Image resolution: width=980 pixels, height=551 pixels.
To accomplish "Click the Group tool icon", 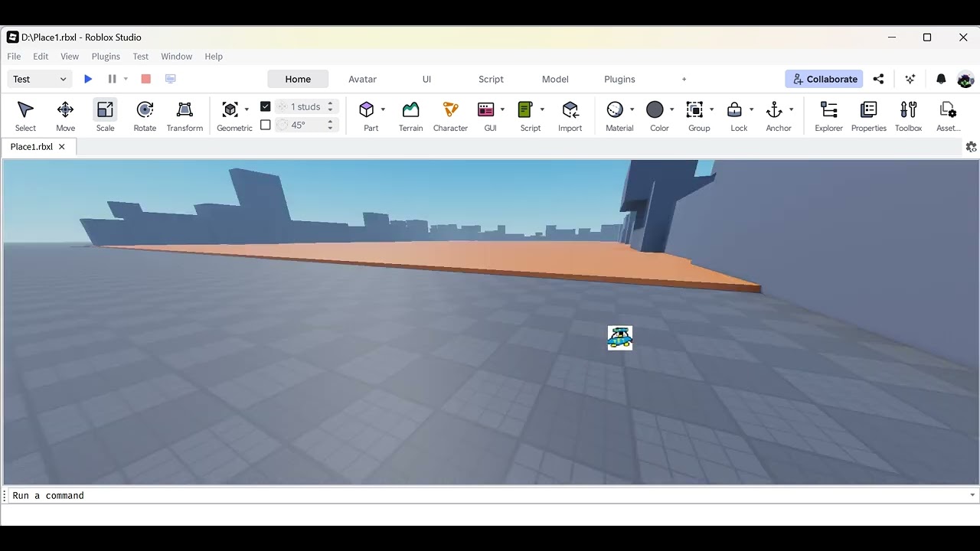I will [x=694, y=109].
